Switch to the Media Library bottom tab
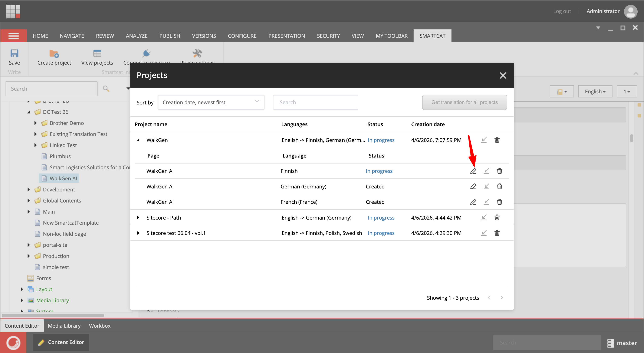 point(64,326)
